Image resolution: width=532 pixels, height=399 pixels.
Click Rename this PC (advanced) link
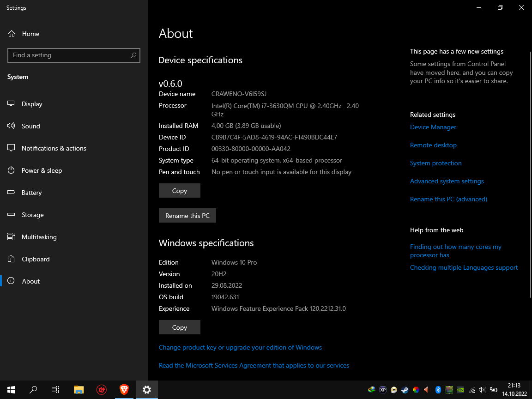click(448, 199)
